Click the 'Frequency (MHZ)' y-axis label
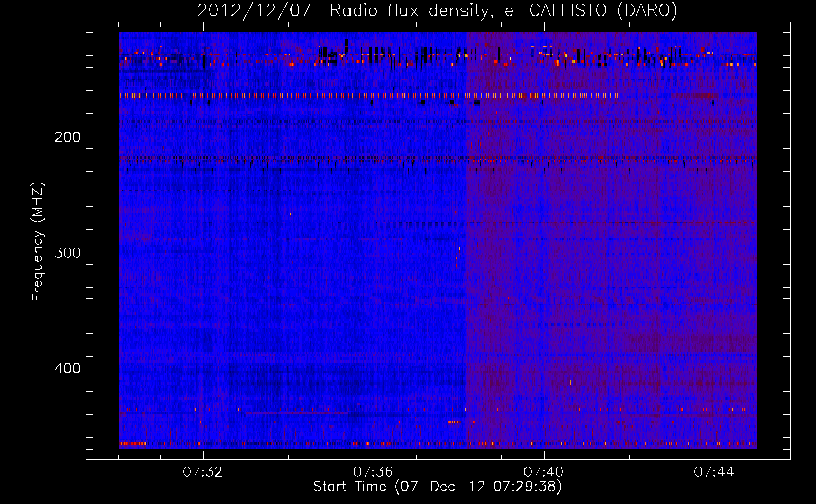Image resolution: width=816 pixels, height=504 pixels. tap(38, 242)
